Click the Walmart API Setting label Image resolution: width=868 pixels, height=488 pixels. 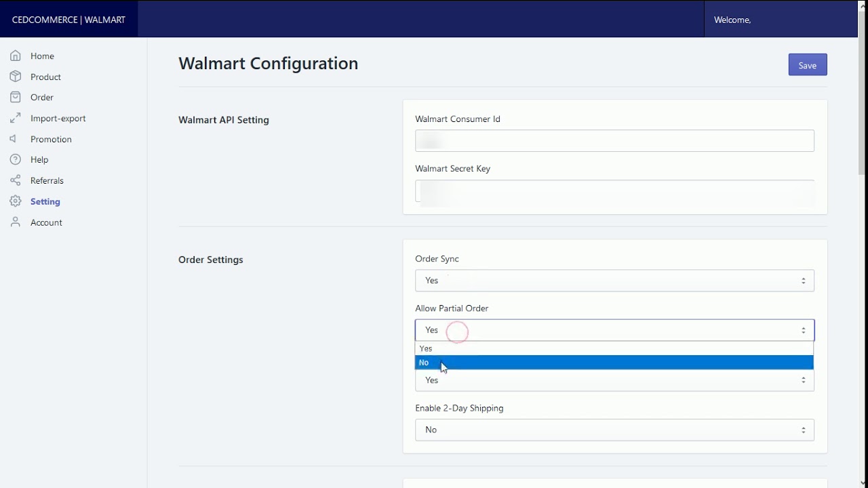(x=224, y=120)
